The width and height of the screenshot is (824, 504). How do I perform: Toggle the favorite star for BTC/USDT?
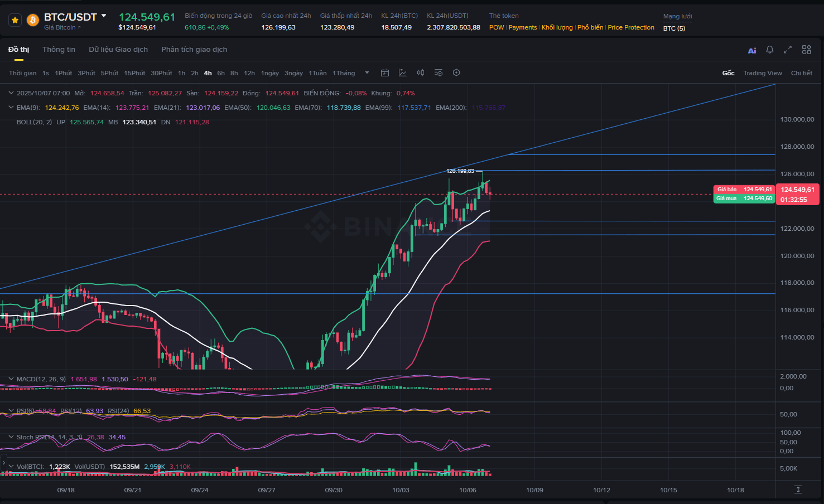[x=15, y=21]
